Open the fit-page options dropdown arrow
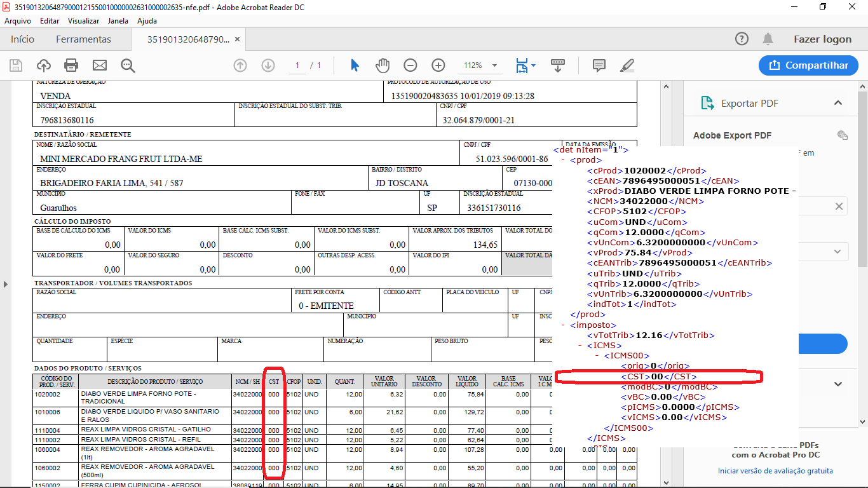This screenshot has width=868, height=488. 533,65
